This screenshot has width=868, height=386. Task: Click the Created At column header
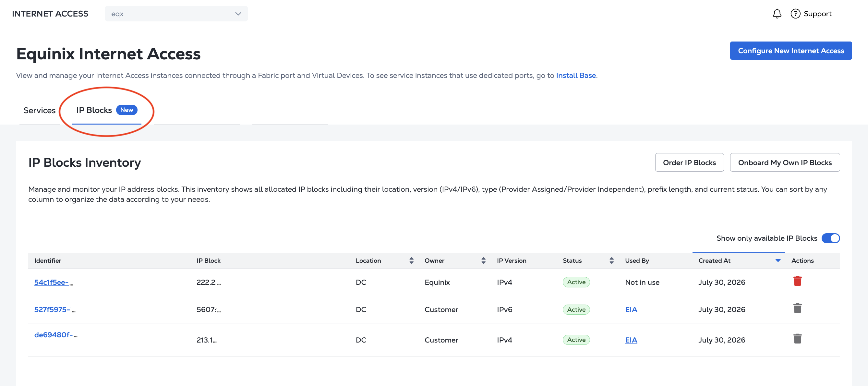pos(714,260)
